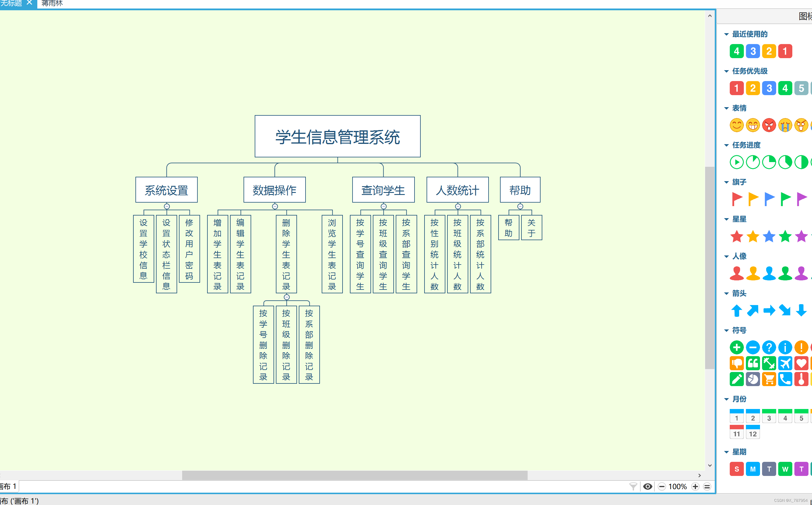Viewport: 812px width, 505px height.
Task: Add the right arrow marker
Action: [769, 311]
